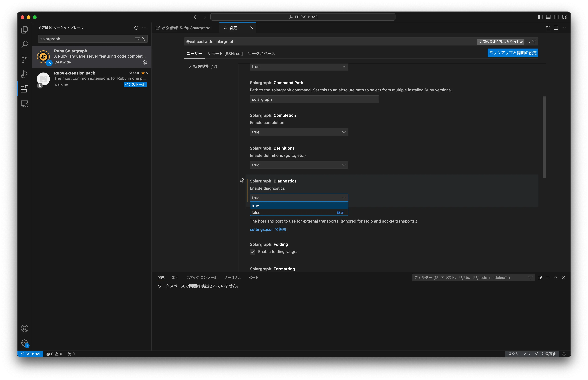
Task: Go back using navigation arrow
Action: pos(196,17)
